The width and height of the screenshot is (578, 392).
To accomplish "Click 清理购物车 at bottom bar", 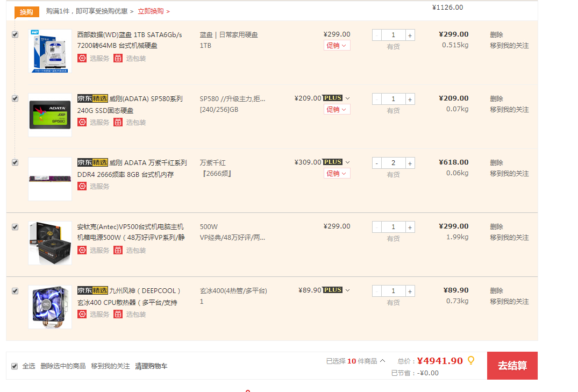I will tap(151, 366).
